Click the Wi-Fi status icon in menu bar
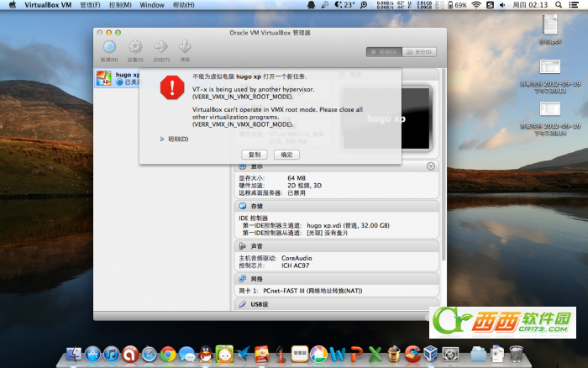 coord(476,5)
